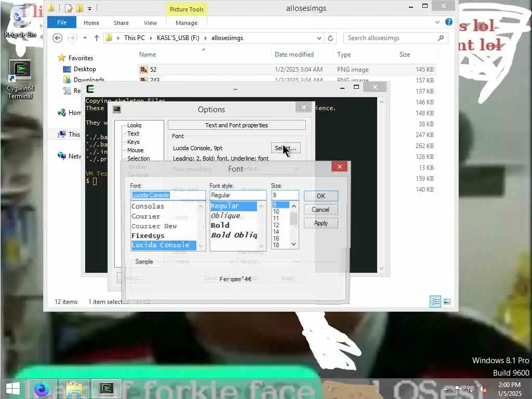Image resolution: width=532 pixels, height=399 pixels.
Task: Click Apply in the Font dialog
Action: (x=321, y=223)
